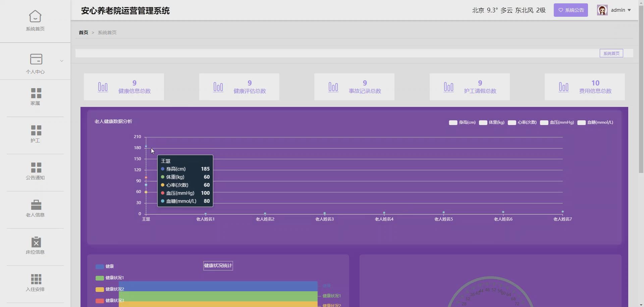Viewport: 644px width, 307px height.
Task: Click the 护工请假总数 statistic label
Action: 480,91
